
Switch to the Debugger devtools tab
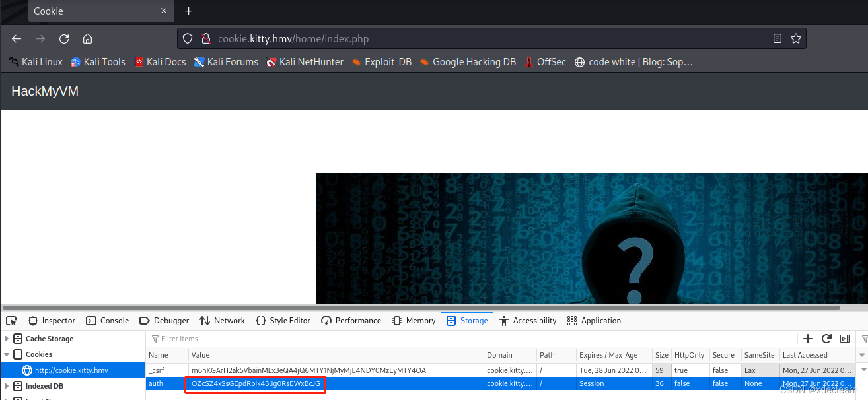[x=164, y=321]
